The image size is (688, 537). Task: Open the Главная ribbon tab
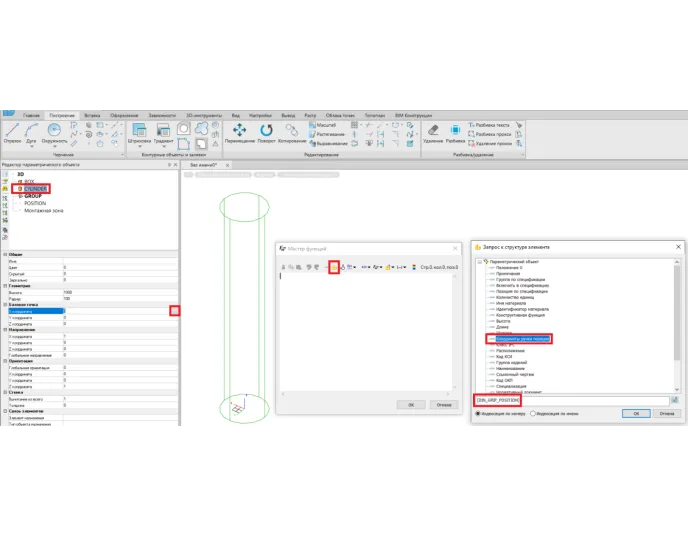pyautogui.click(x=31, y=115)
